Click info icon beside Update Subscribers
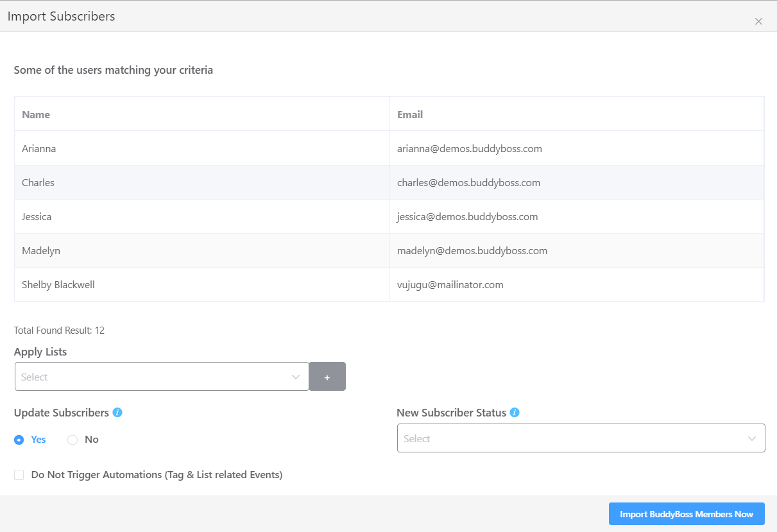This screenshot has height=532, width=777. (x=117, y=413)
